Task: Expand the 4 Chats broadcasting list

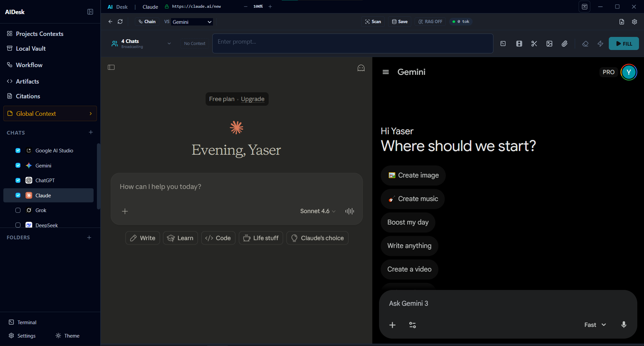Action: tap(169, 43)
